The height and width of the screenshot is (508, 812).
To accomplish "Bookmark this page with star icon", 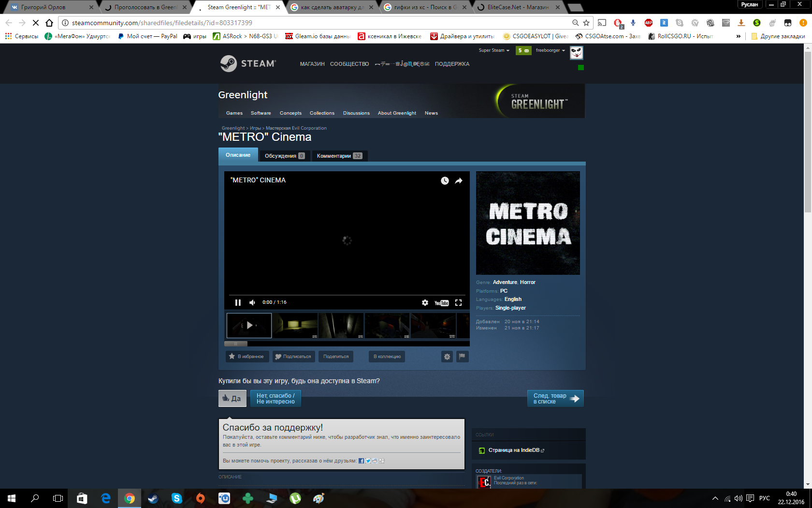I will point(586,23).
